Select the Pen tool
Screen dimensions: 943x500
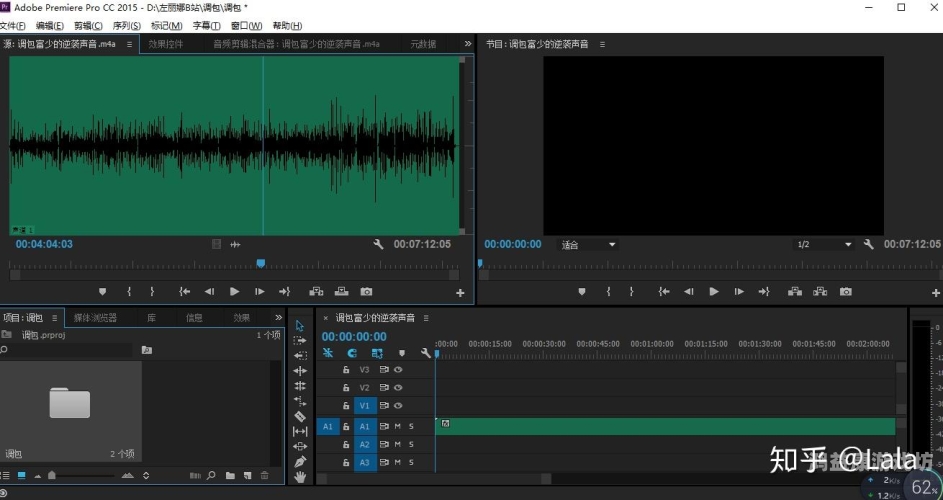coord(300,462)
